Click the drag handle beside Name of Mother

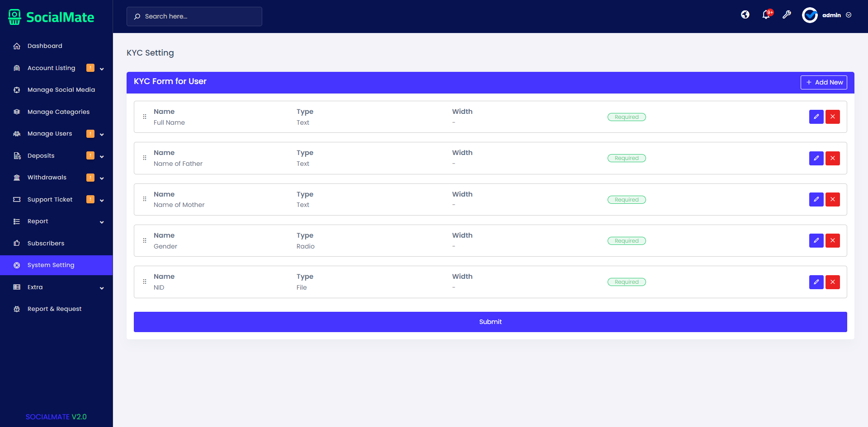145,199
